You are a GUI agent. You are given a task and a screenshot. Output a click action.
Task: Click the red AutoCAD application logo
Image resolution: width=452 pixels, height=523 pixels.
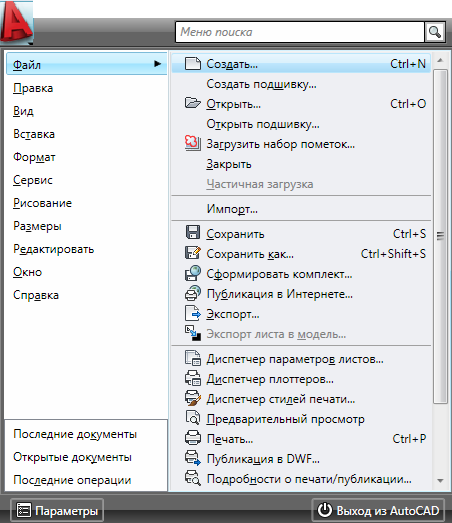pyautogui.click(x=17, y=23)
